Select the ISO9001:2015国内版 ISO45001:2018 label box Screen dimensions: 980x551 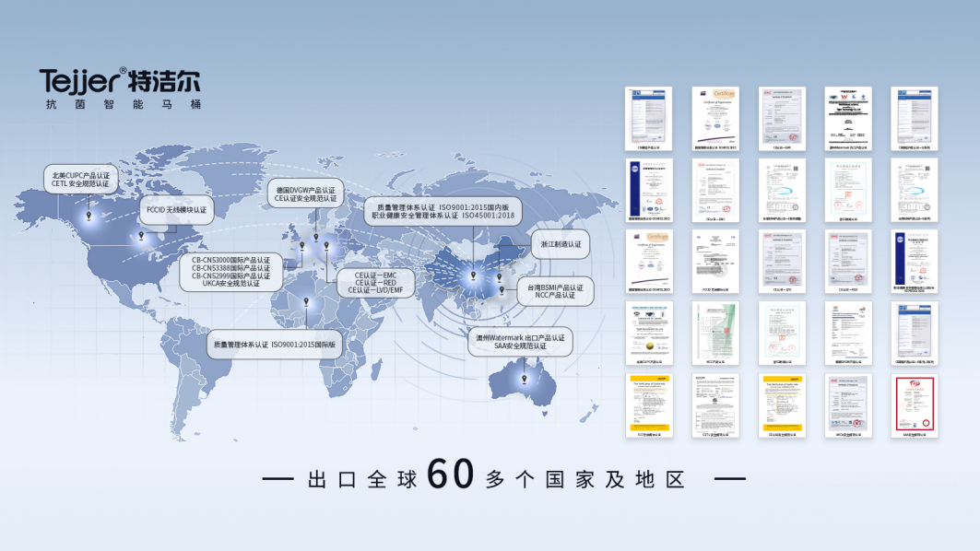pyautogui.click(x=443, y=211)
